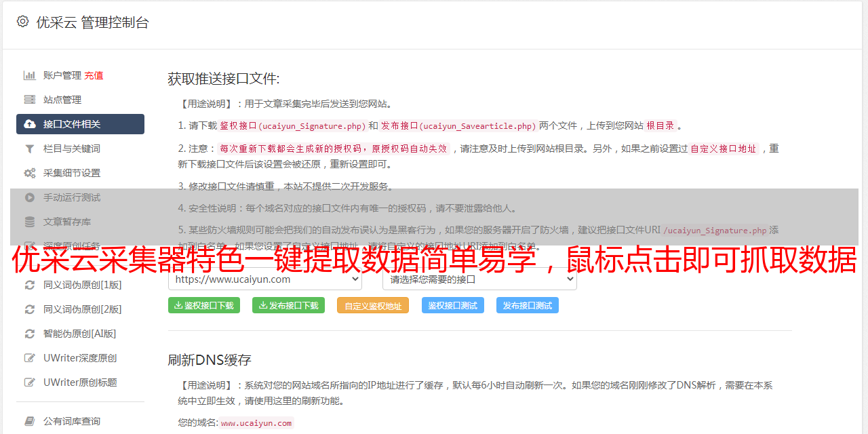Click the play icon for 手动运行测试
This screenshot has height=434, width=868.
coord(30,197)
